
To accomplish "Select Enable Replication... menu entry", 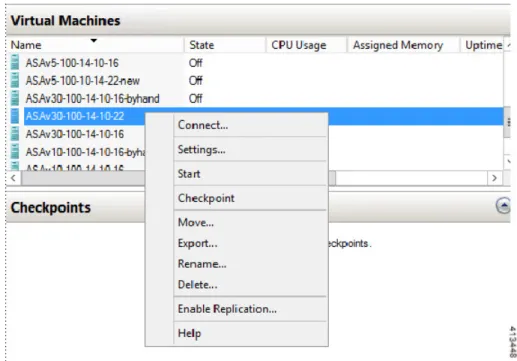I will click(227, 309).
